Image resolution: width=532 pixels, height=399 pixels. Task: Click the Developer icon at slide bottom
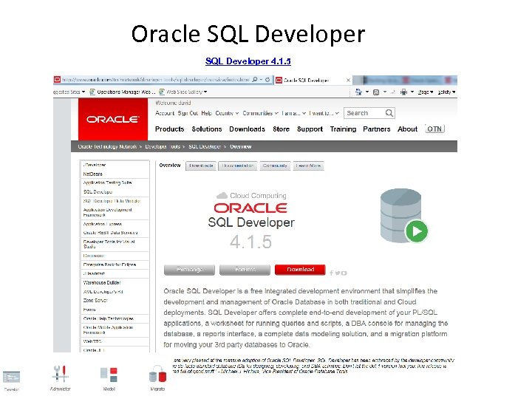pyautogui.click(x=12, y=377)
